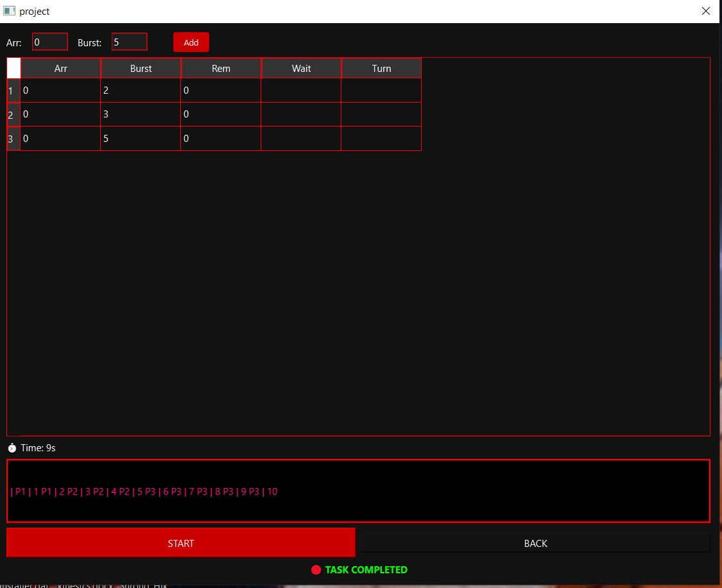Screen dimensions: 722x588
Task: Click empty Wait cell in row 2
Action: click(x=301, y=114)
